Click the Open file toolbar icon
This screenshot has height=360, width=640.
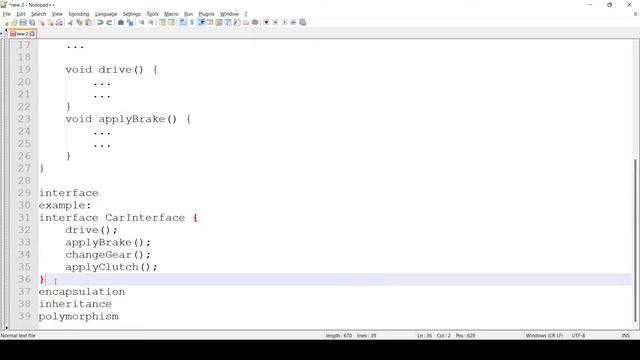pyautogui.click(x=14, y=22)
